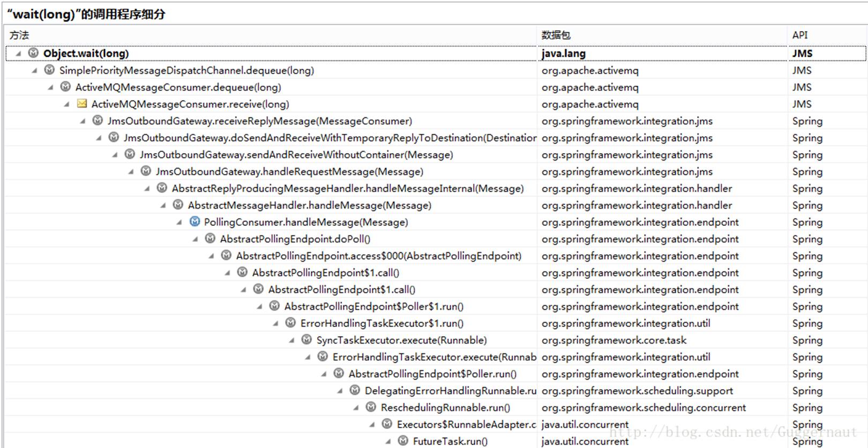
Task: Click org.apache.activemq cell of receive(long) row
Action: 590,104
